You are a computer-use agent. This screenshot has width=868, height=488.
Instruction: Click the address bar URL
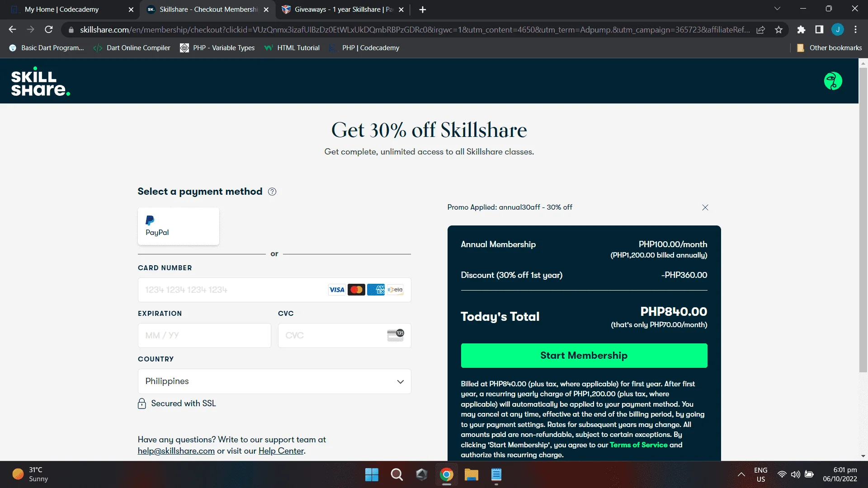click(415, 30)
